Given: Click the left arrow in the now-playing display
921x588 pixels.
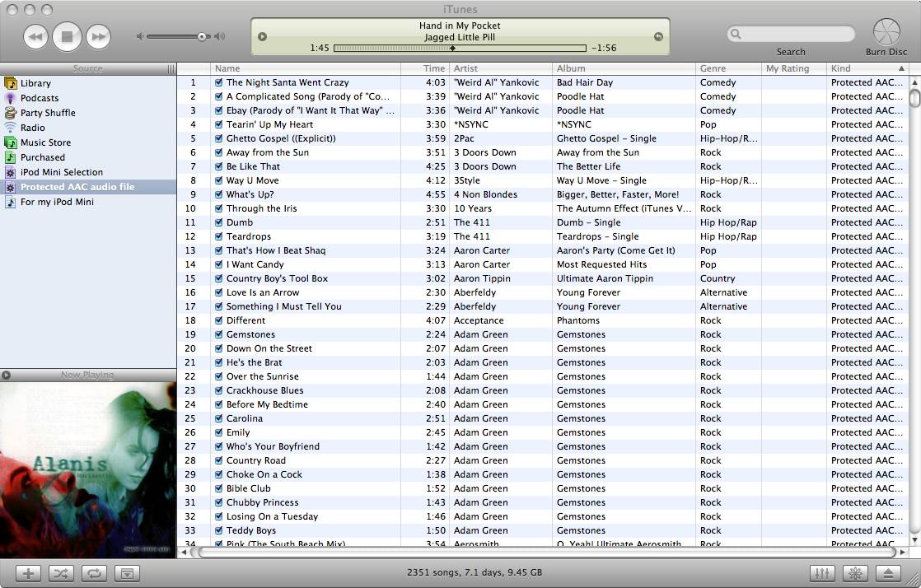Looking at the screenshot, I should point(263,36).
